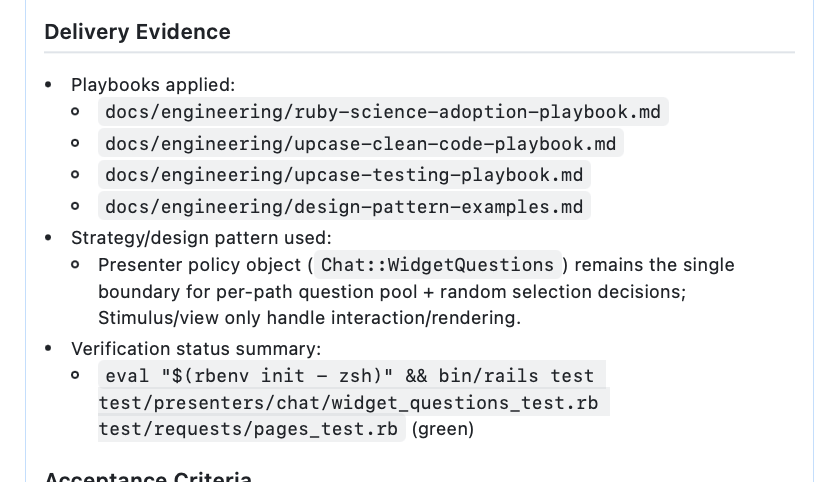Click the "Playbooks applied:" bullet text
Screen dimensions: 828x482
tap(153, 85)
